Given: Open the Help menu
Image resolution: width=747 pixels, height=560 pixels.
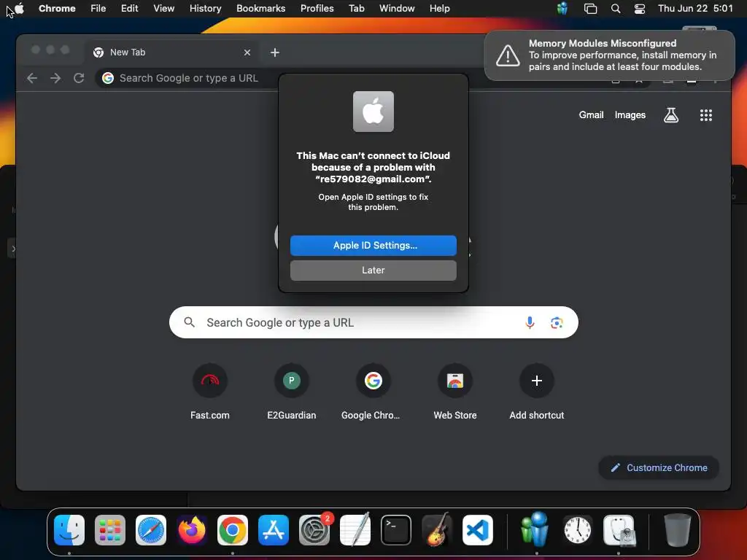Looking at the screenshot, I should [439, 9].
